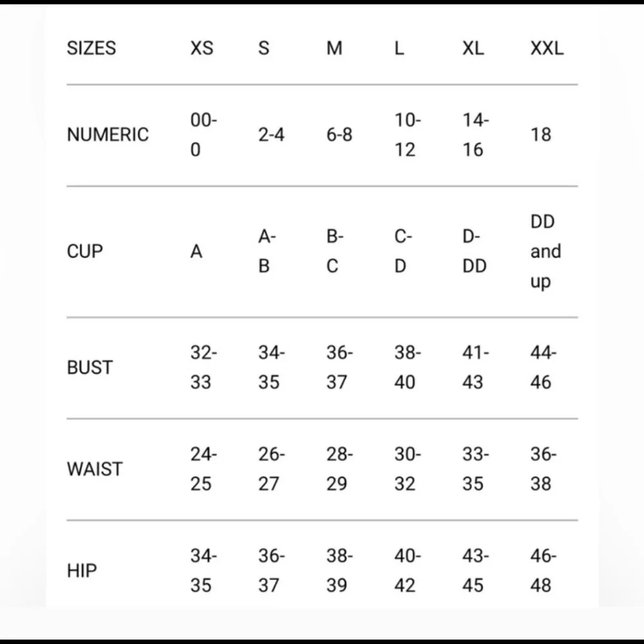Click the waist measurement 24-25 cell
The height and width of the screenshot is (644, 644).
[x=204, y=469]
